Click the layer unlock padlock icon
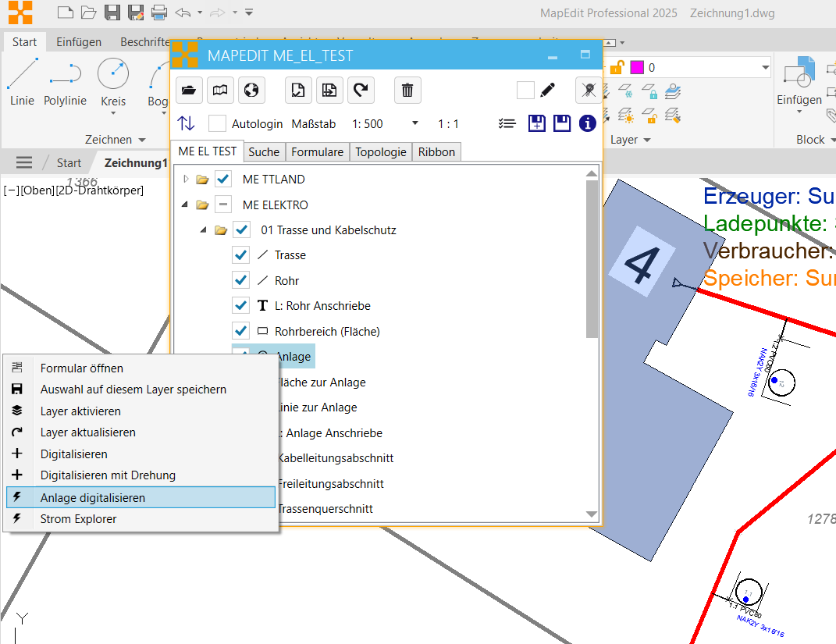Image resolution: width=836 pixels, height=644 pixels. 617,67
